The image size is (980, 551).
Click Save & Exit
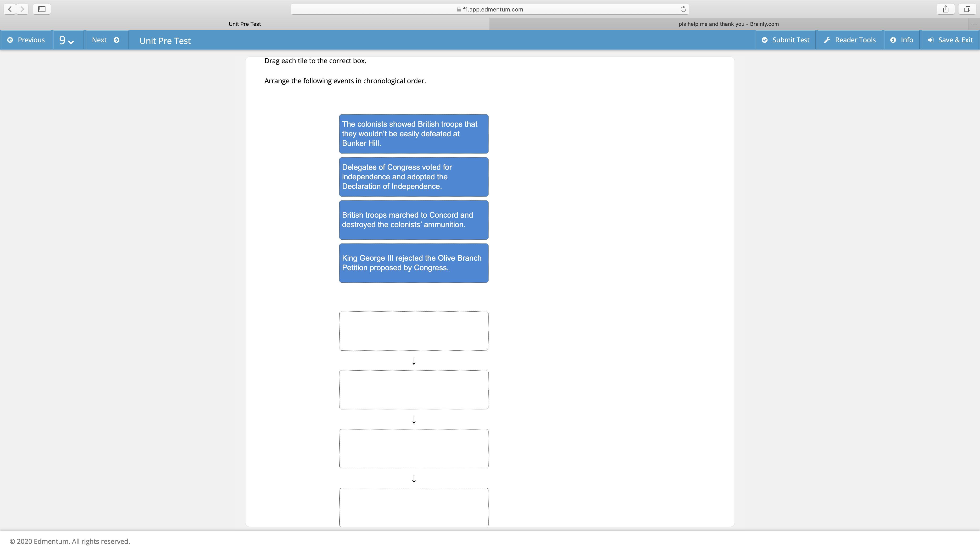(x=950, y=40)
